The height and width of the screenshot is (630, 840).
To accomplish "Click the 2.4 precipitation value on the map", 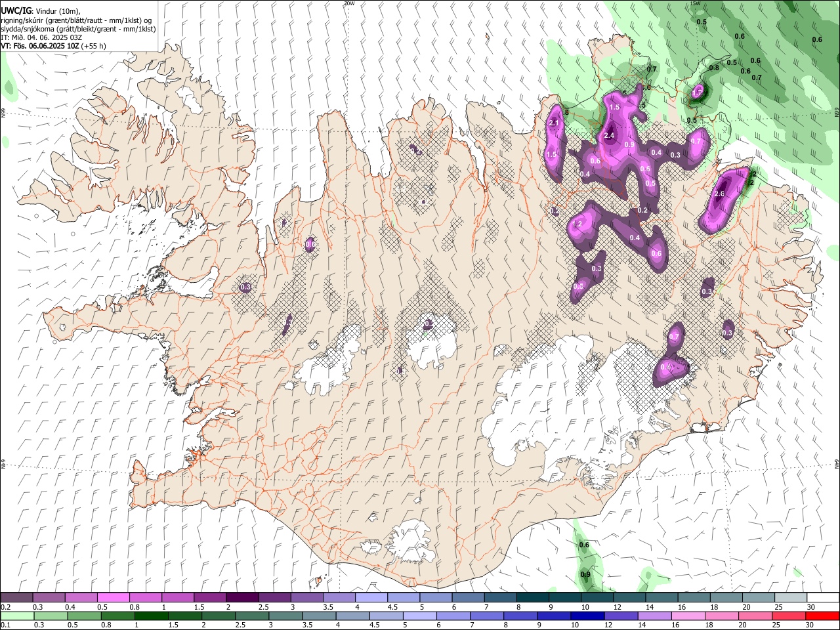I will (x=609, y=136).
